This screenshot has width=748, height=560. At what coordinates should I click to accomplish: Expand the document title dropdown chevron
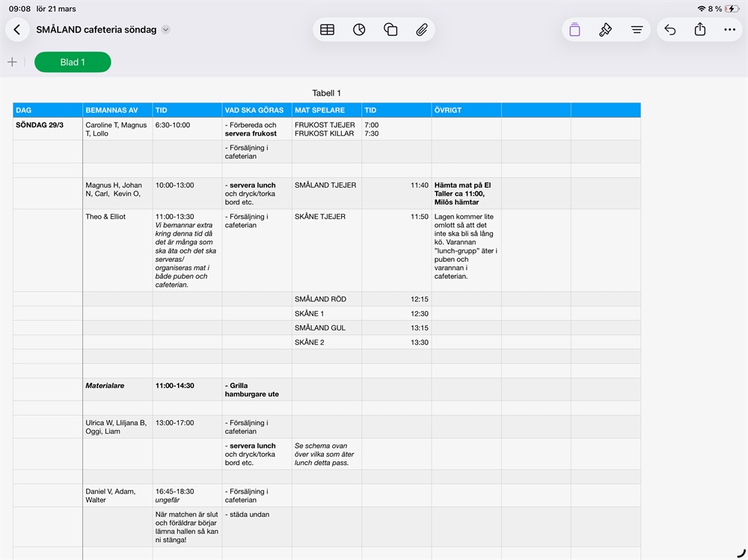(x=166, y=30)
